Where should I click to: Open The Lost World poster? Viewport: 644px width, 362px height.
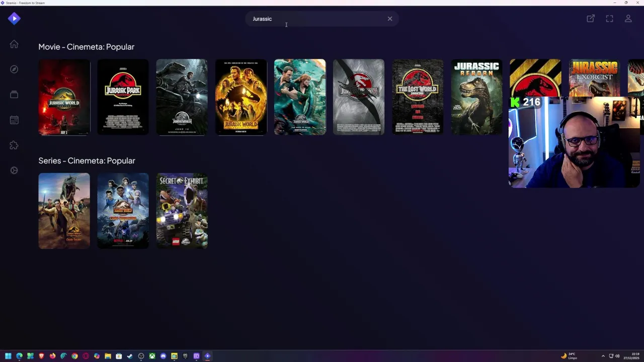pyautogui.click(x=418, y=97)
